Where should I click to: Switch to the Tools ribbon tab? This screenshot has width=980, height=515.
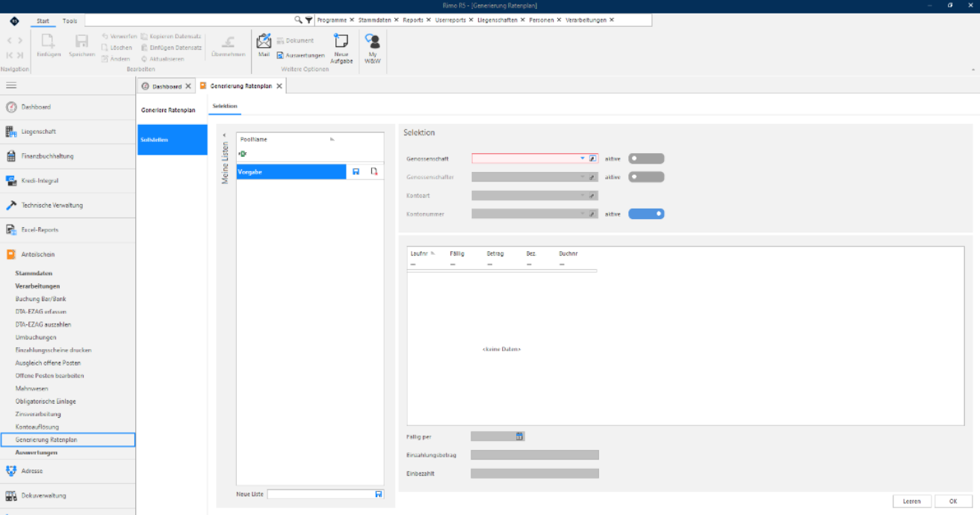tap(69, 21)
